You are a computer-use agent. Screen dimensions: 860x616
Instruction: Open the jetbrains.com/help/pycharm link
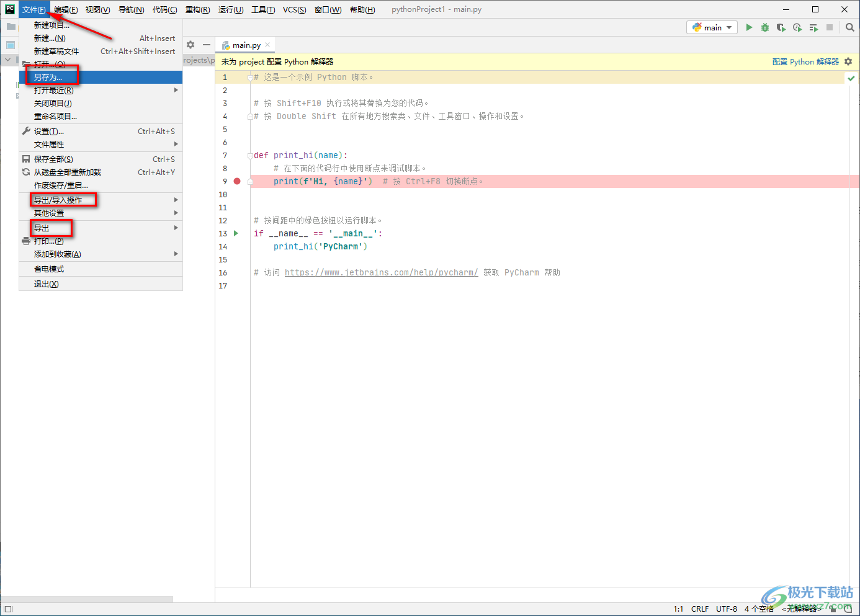[381, 272]
